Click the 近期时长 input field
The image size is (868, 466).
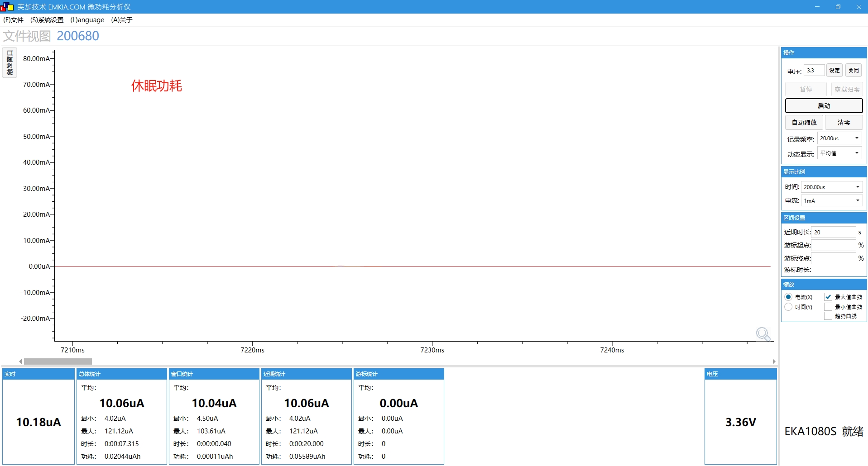tap(833, 233)
